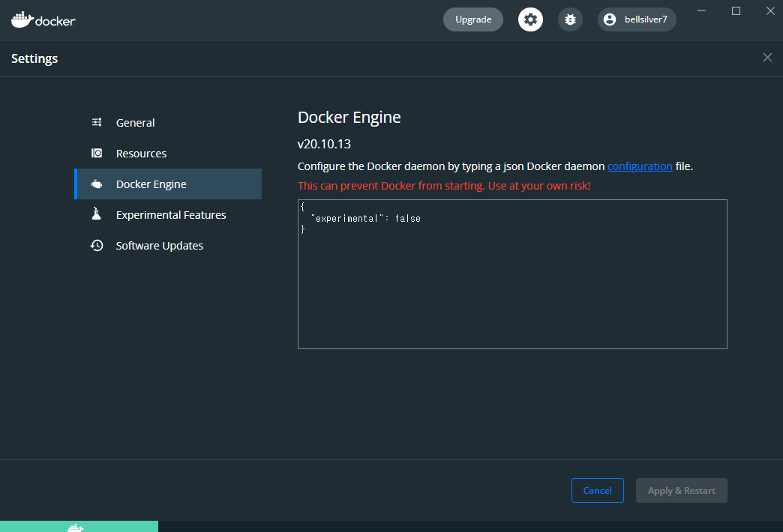Open troubleshoot via the bug icon

570,19
